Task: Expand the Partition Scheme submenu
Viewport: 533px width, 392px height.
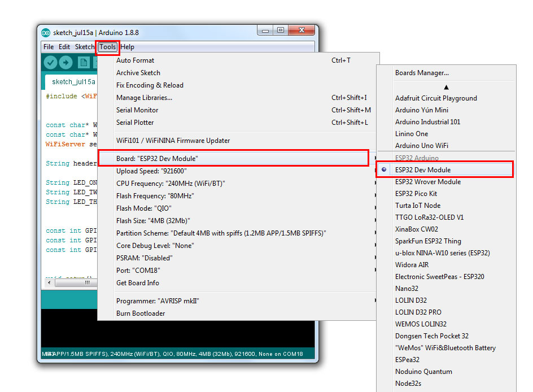Action: coord(237,233)
